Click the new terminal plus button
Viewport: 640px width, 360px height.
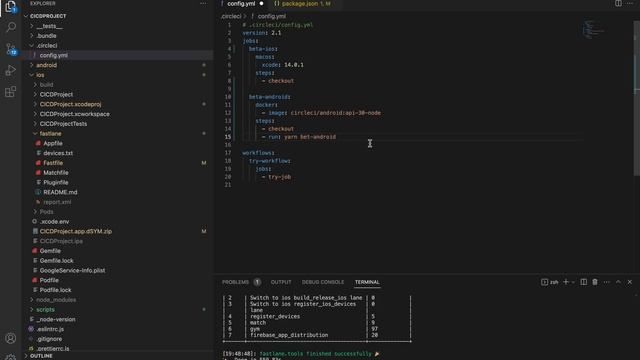[x=566, y=282]
